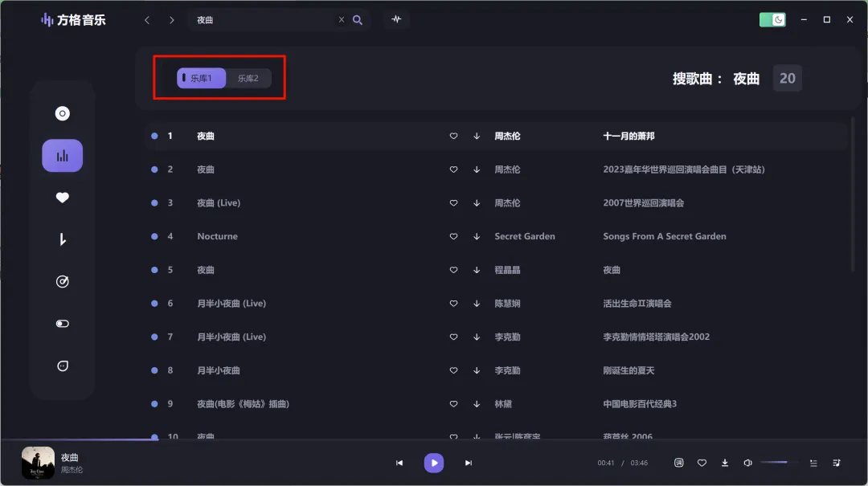The width and height of the screenshot is (868, 486).
Task: Open lyrics with the 词 icon in playbar
Action: [678, 463]
